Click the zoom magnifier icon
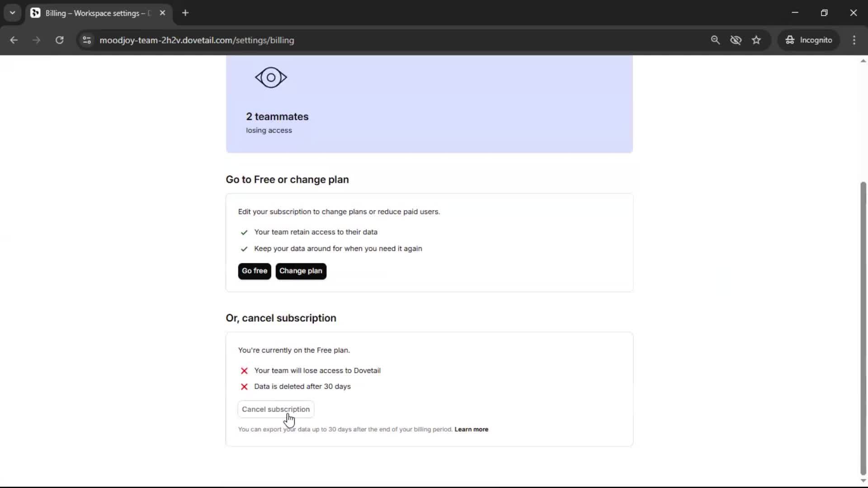This screenshot has height=488, width=868. pos(715,40)
